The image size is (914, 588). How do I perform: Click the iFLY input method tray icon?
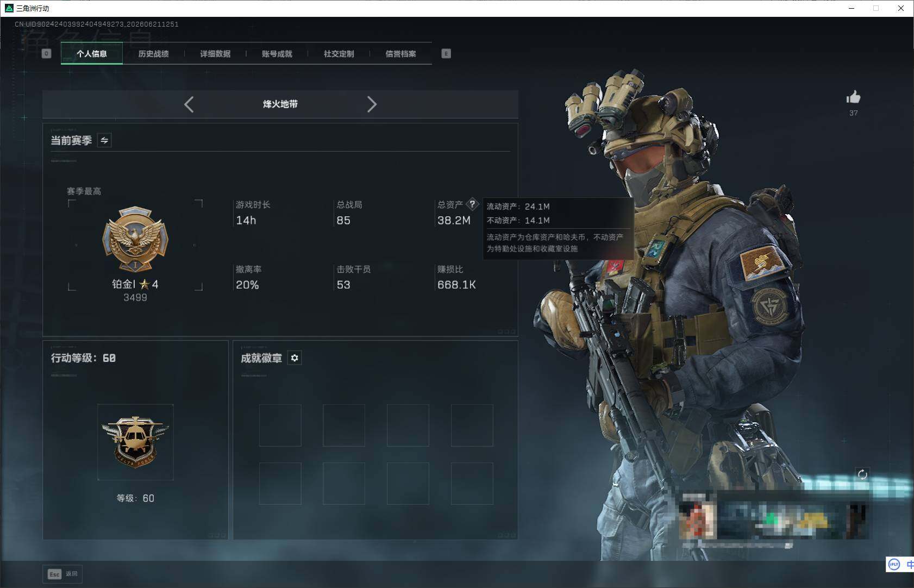894,565
